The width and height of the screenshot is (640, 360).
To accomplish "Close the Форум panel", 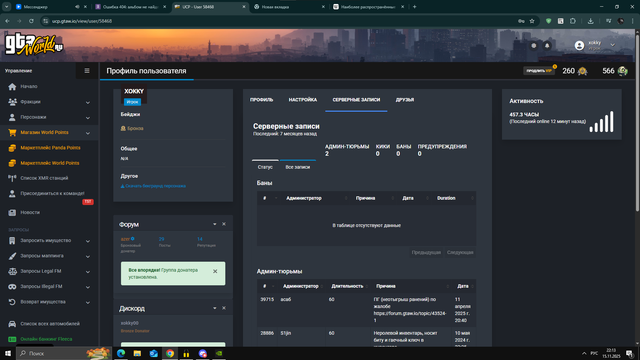I will pos(224,224).
